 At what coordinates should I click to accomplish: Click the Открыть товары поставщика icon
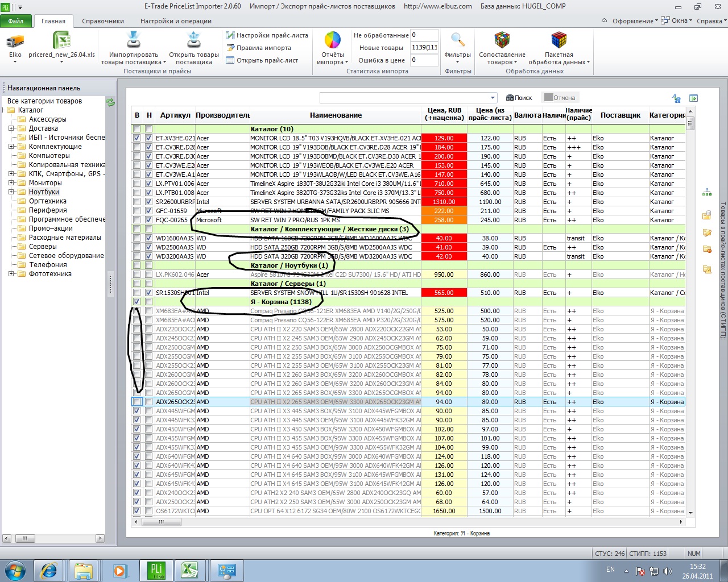click(194, 40)
